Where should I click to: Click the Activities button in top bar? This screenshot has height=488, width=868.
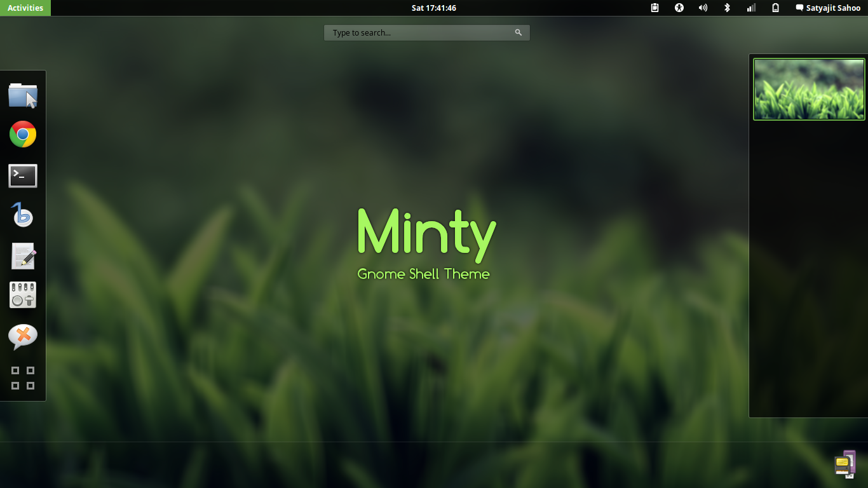click(25, 8)
